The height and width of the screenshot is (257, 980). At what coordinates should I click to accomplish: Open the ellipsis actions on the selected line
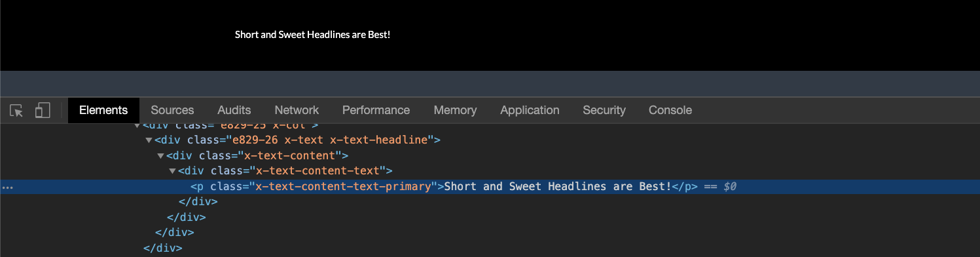click(x=7, y=188)
